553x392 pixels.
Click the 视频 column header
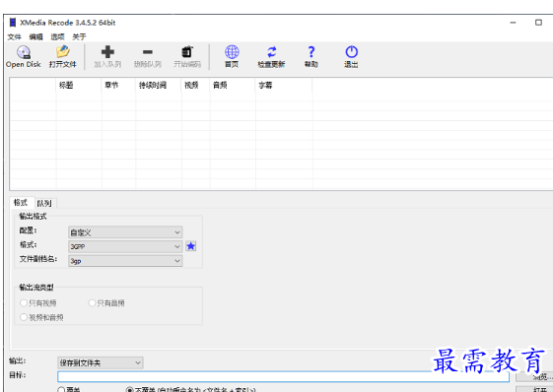[196, 85]
